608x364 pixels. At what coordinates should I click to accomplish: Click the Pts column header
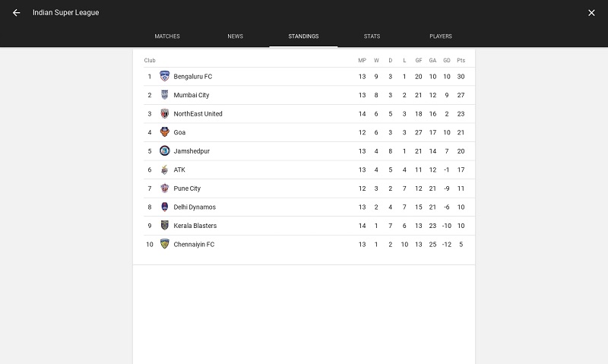click(x=461, y=60)
